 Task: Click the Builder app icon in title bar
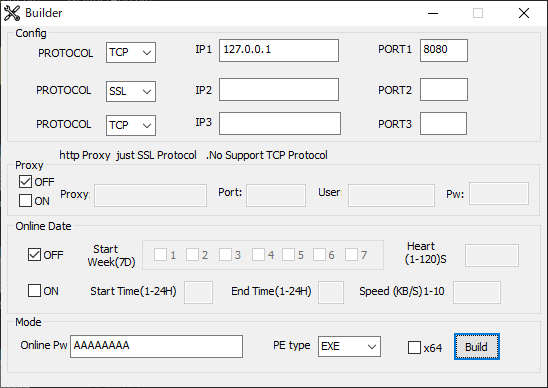click(x=12, y=13)
